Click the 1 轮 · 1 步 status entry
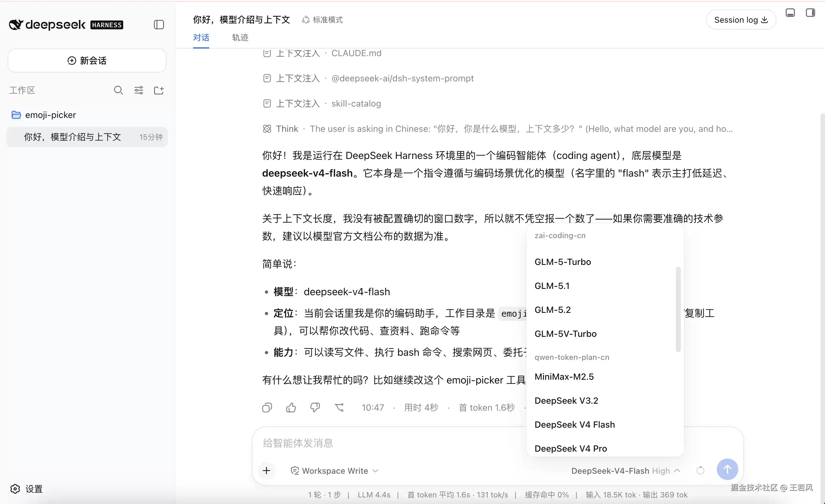825x504 pixels. (324, 495)
